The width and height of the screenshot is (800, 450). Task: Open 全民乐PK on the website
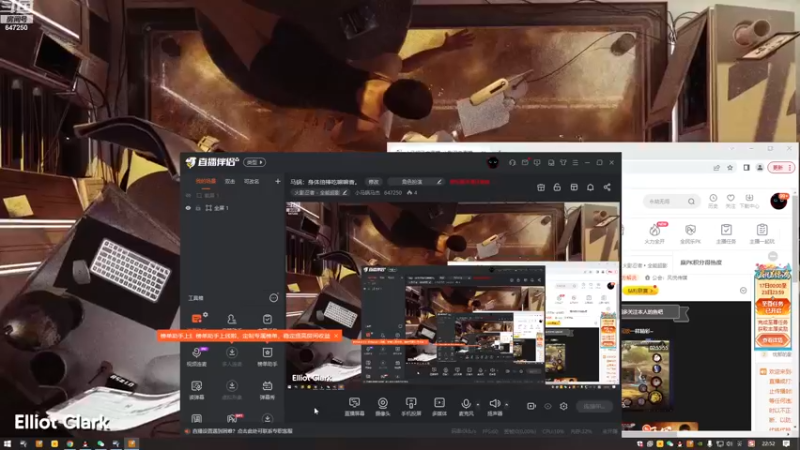[x=690, y=234]
